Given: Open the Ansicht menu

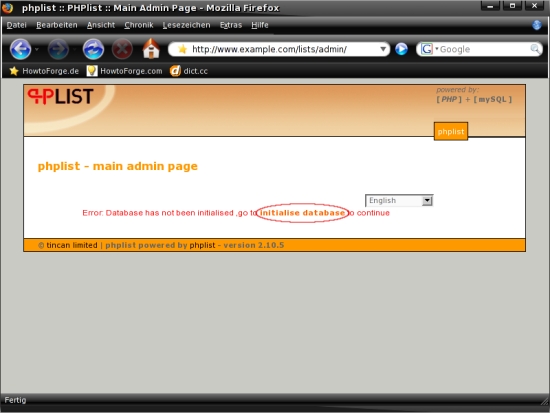Looking at the screenshot, I should pos(101,25).
